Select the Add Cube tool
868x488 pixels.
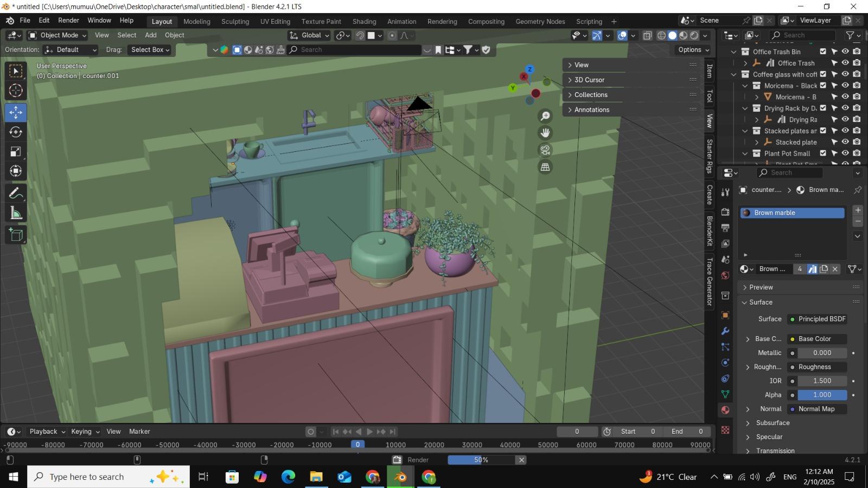click(16, 235)
